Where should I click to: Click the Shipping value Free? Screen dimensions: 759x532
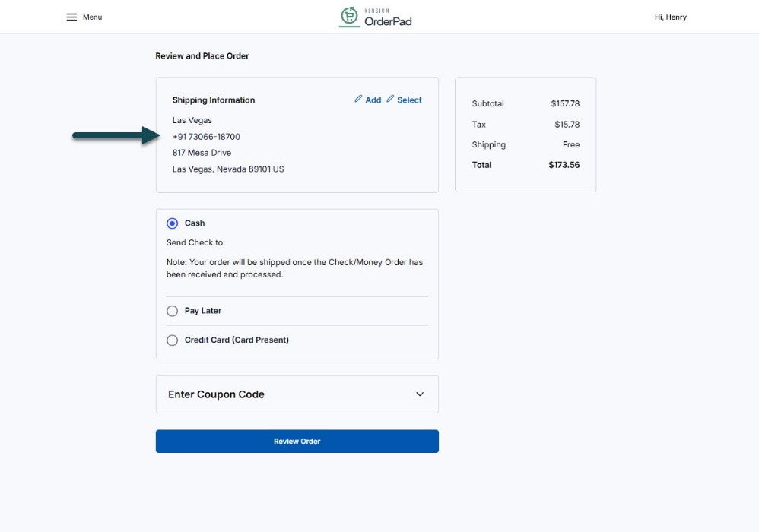coord(571,144)
